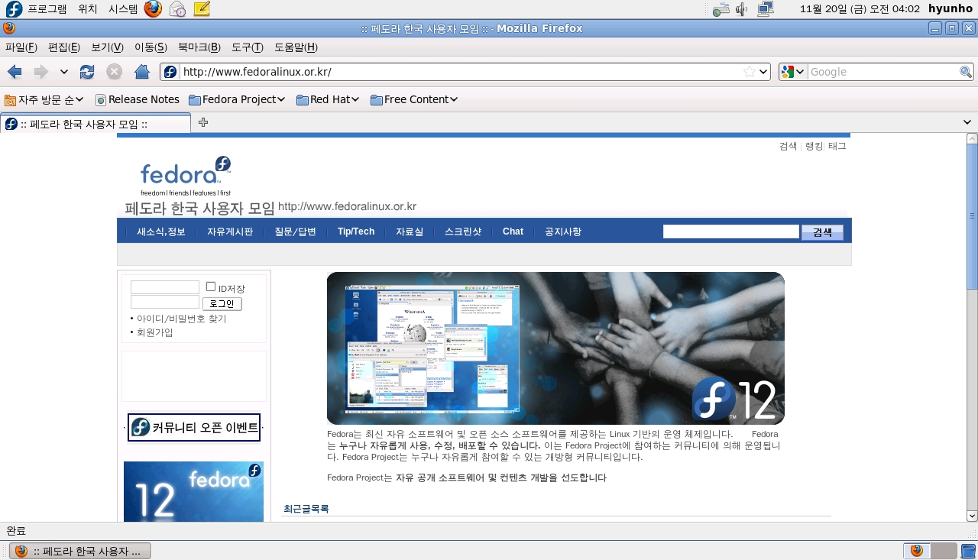Viewport: 978px width, 560px height.
Task: Click the workspace switcher first desktop
Action: pyautogui.click(x=917, y=551)
